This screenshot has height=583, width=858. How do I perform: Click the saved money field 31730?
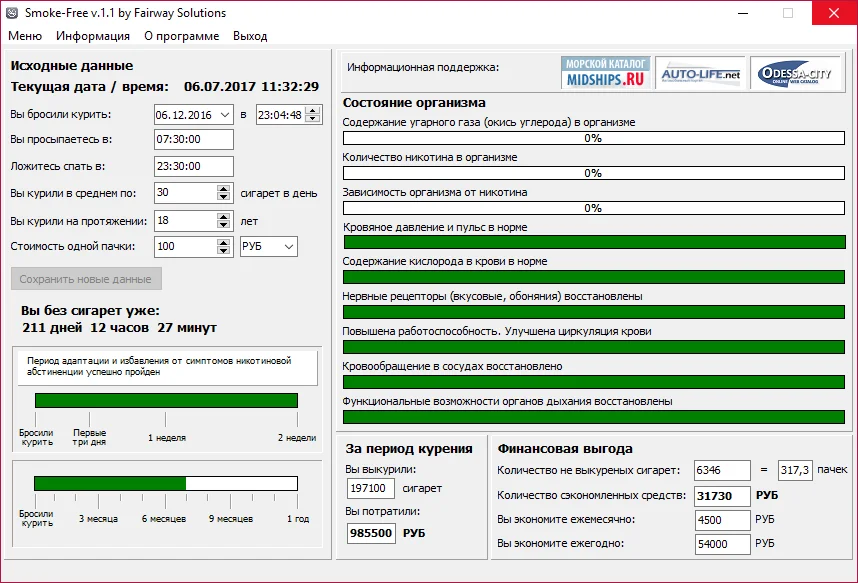[720, 495]
